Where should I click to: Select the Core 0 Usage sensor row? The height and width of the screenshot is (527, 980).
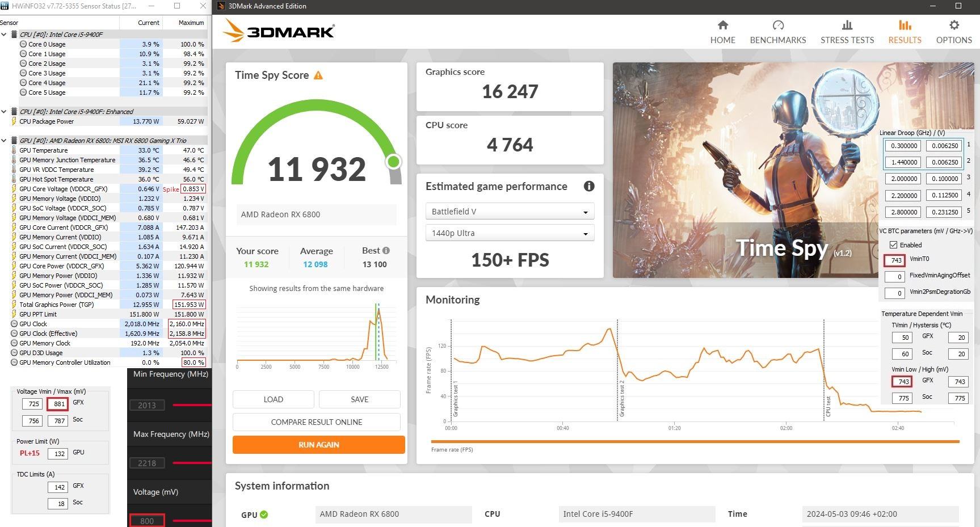point(103,44)
